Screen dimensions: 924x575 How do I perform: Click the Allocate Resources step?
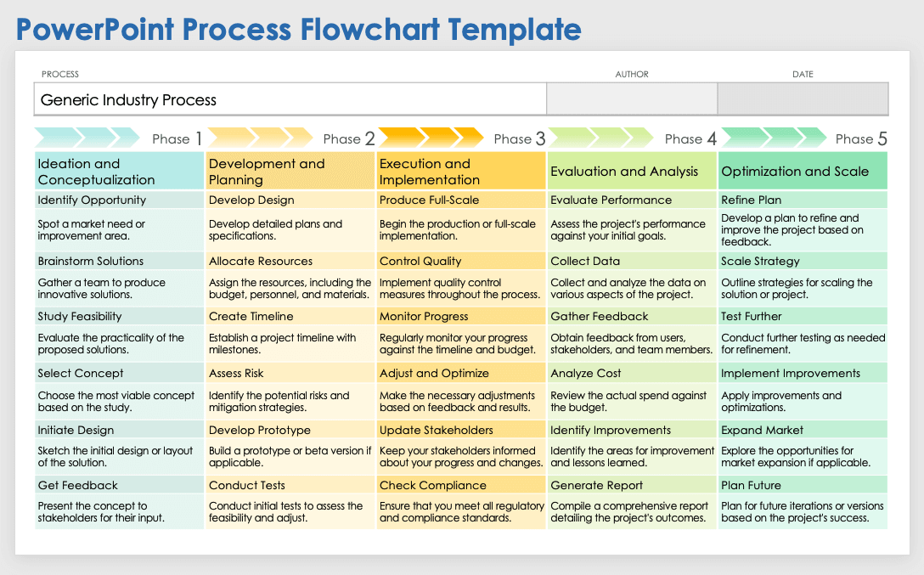click(x=261, y=262)
